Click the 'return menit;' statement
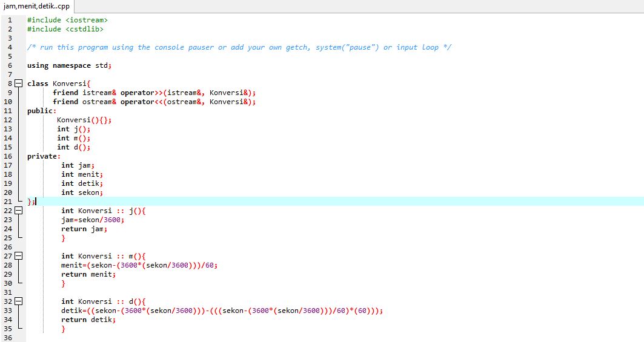Screen dimensions: 644x342 coord(88,274)
